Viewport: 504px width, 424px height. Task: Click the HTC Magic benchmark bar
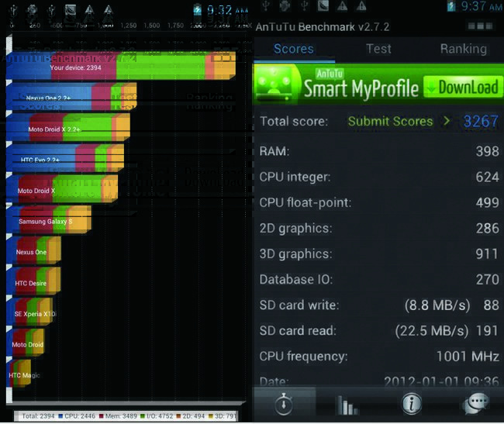(x=19, y=374)
